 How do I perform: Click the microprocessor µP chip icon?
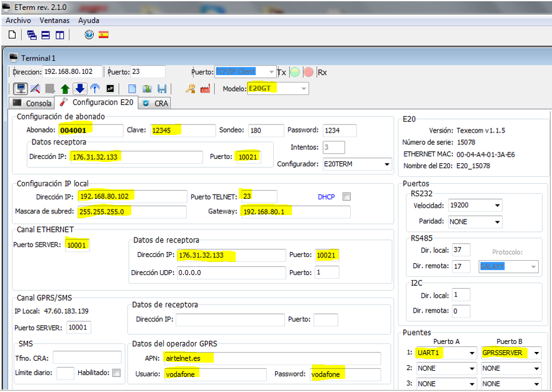(x=110, y=88)
